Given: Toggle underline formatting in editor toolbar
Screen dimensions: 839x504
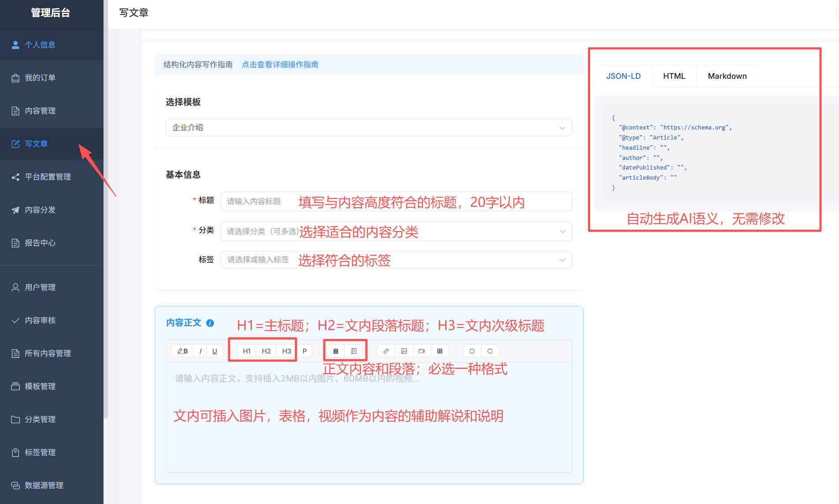Looking at the screenshot, I should point(214,351).
